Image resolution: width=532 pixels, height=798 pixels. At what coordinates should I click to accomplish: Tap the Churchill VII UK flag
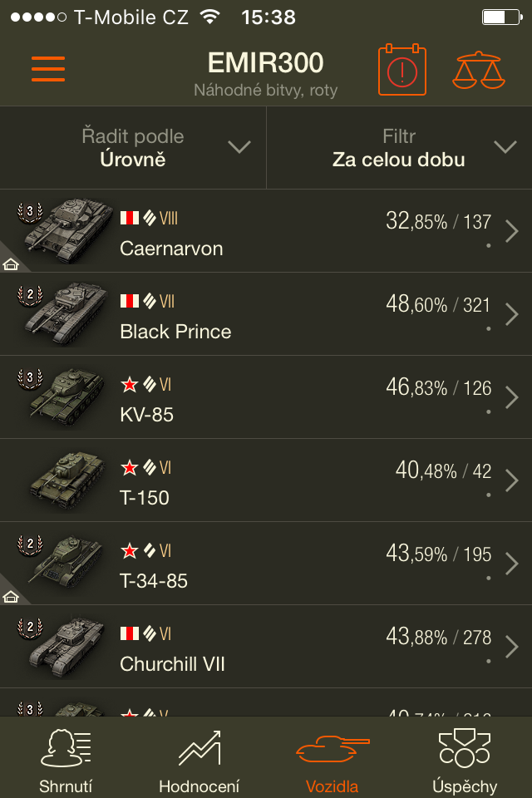[129, 634]
